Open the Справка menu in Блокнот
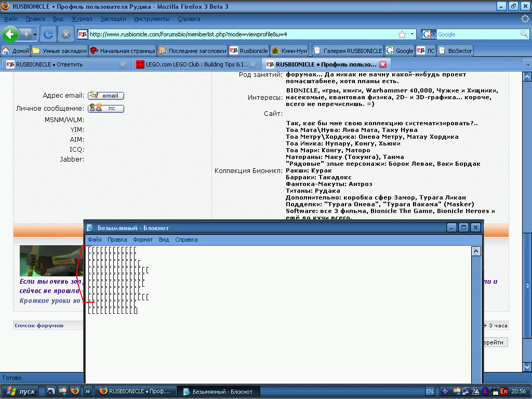Screen dimensions: 532x399 point(187,240)
